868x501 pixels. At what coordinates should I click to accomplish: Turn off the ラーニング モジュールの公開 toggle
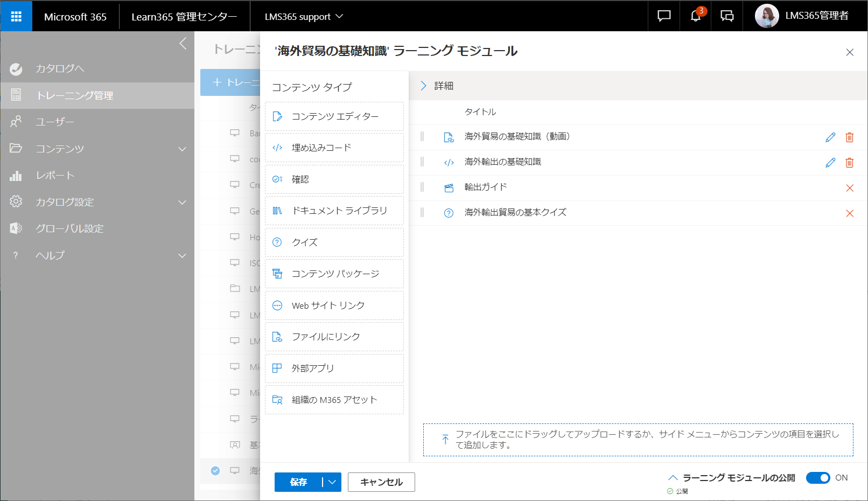pos(818,477)
